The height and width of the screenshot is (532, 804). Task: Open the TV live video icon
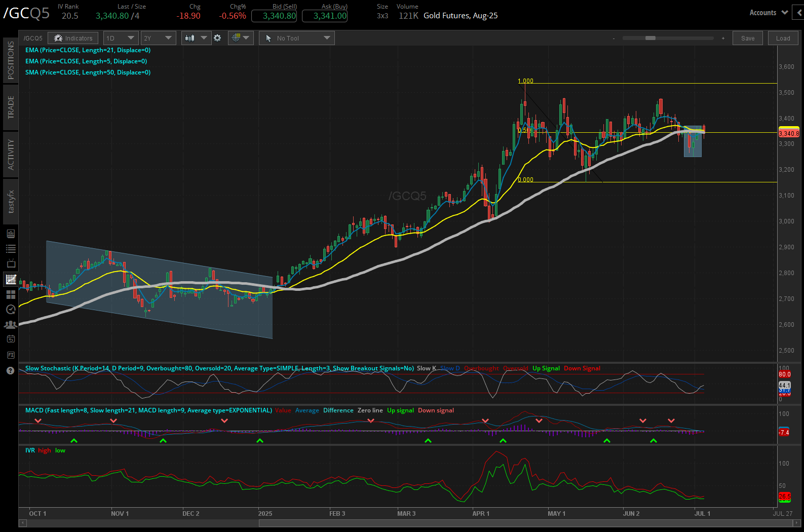(x=11, y=263)
